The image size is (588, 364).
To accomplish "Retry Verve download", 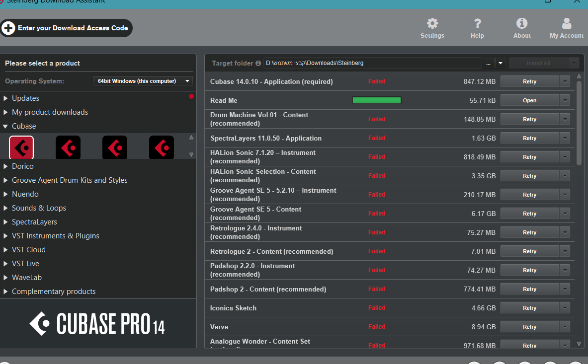I will tap(529, 327).
